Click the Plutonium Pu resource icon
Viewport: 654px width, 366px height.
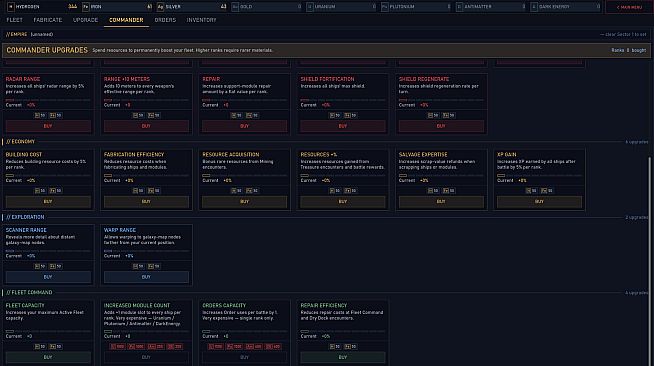385,7
